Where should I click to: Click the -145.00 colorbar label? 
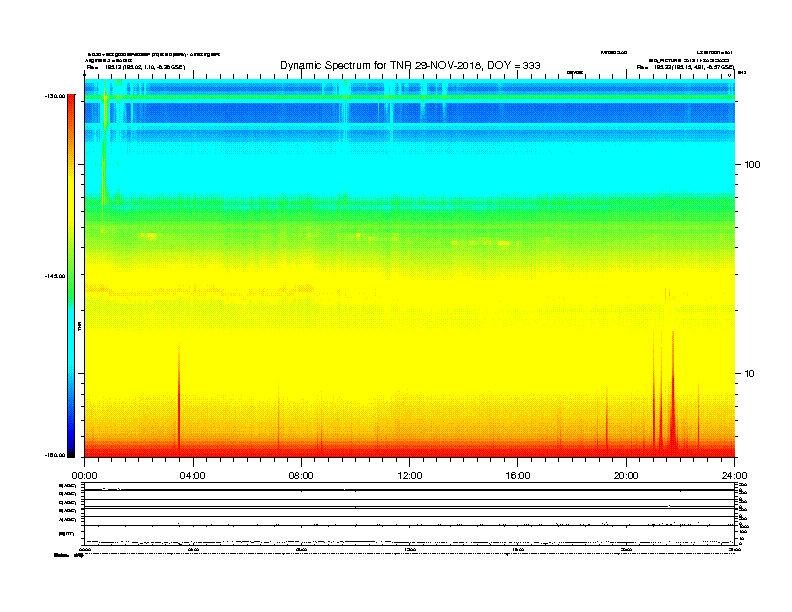pyautogui.click(x=55, y=276)
